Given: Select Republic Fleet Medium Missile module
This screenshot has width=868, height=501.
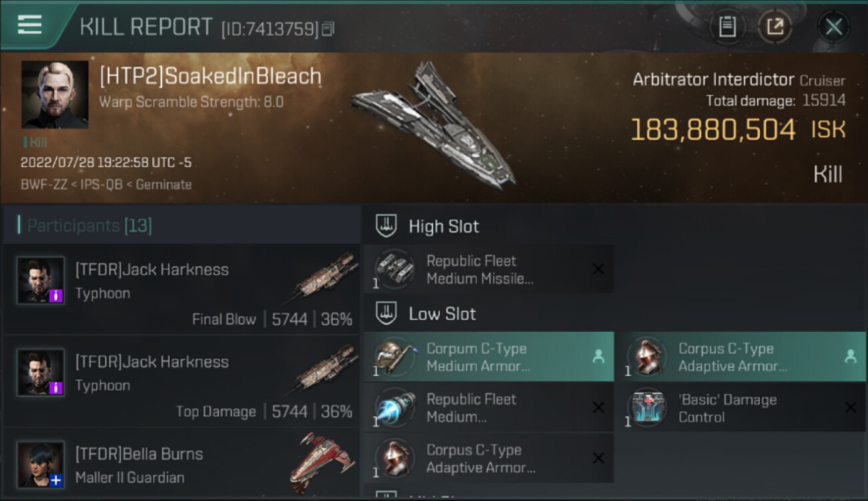Looking at the screenshot, I should tap(489, 269).
